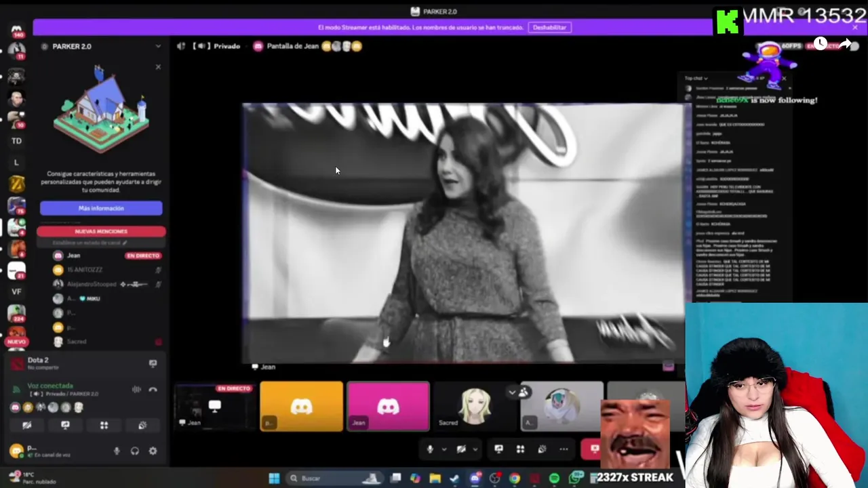Open the yellow Z server icon
Image resolution: width=868 pixels, height=488 pixels.
[x=16, y=184]
